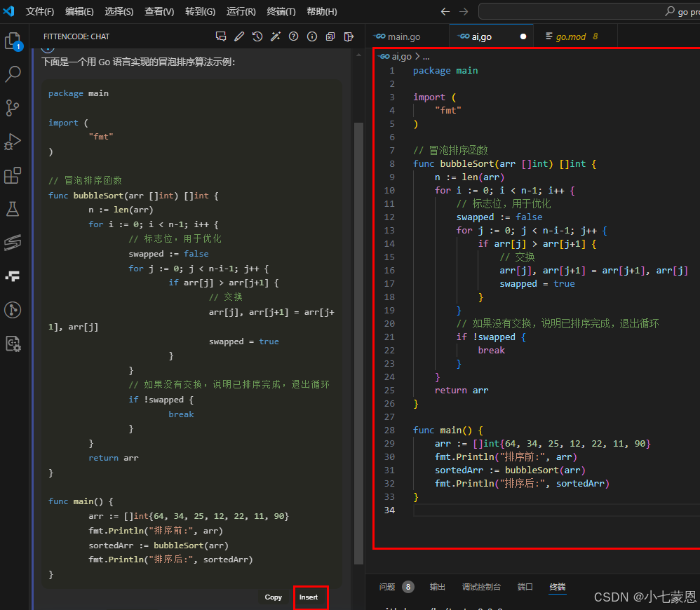The width and height of the screenshot is (700, 610).
Task: Click the Insert button below code
Action: [309, 597]
